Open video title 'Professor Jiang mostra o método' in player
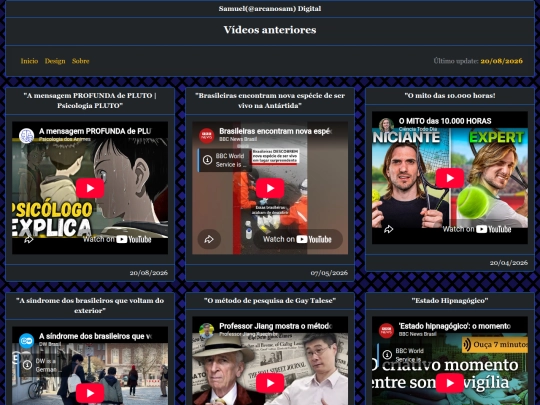 coord(276,326)
